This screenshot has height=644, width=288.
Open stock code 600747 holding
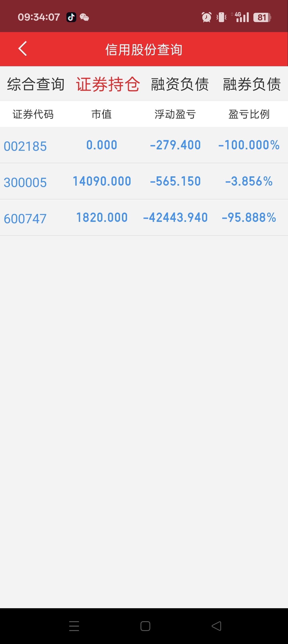point(25,218)
